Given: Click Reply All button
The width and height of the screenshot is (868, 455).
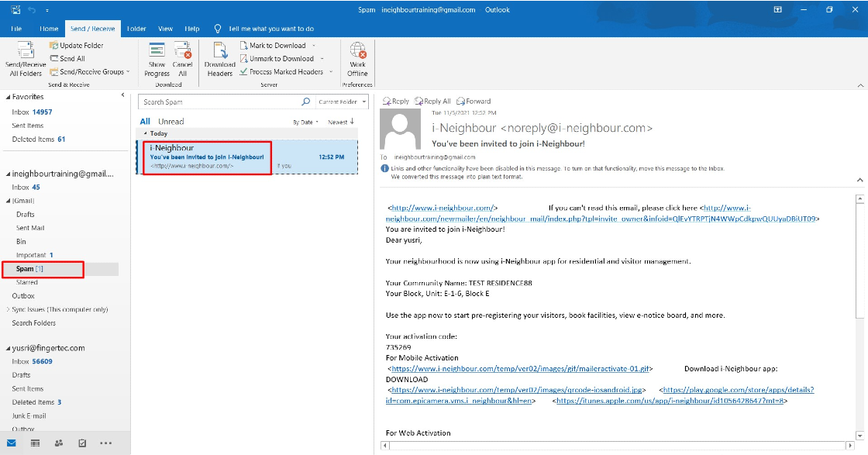Looking at the screenshot, I should (x=432, y=102).
